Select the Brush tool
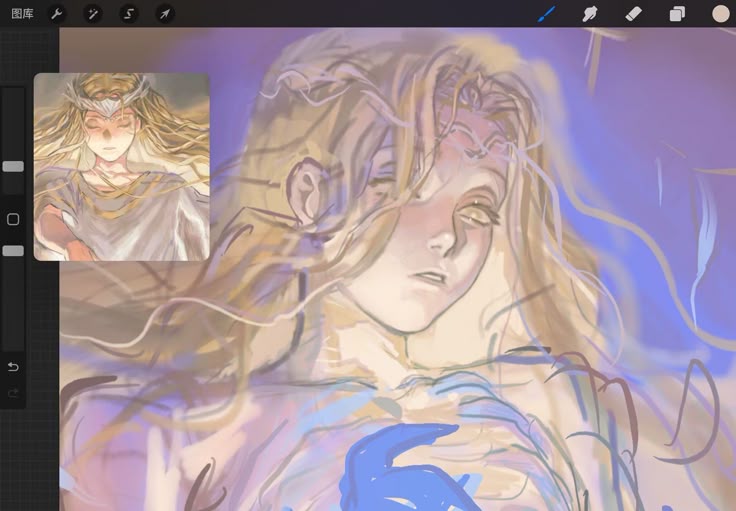The width and height of the screenshot is (736, 511). tap(546, 14)
